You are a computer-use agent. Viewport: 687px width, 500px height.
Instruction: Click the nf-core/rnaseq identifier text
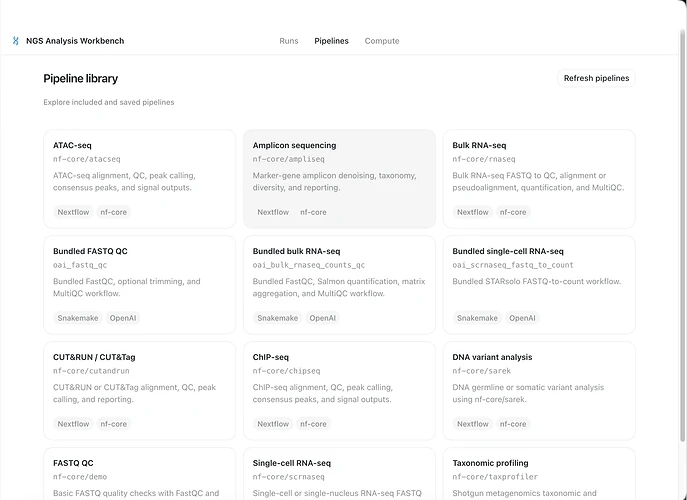[x=484, y=159]
